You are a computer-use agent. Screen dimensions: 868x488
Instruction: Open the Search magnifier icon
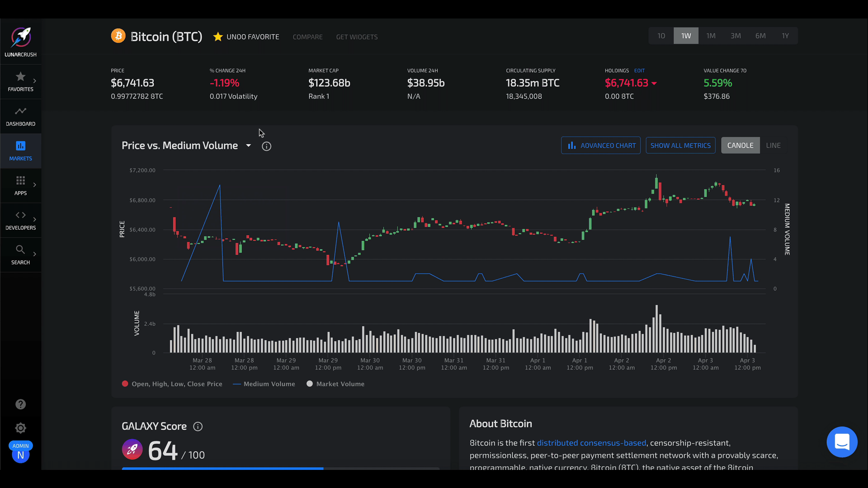(x=20, y=249)
